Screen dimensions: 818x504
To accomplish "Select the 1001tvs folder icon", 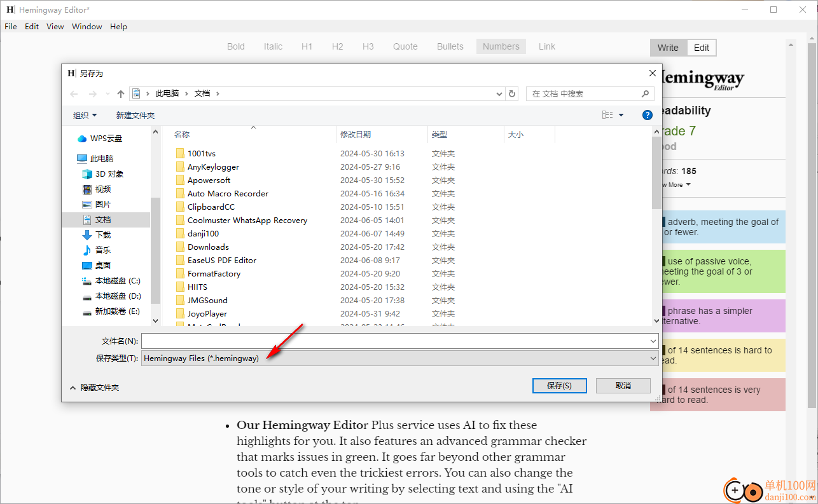I will (x=180, y=153).
